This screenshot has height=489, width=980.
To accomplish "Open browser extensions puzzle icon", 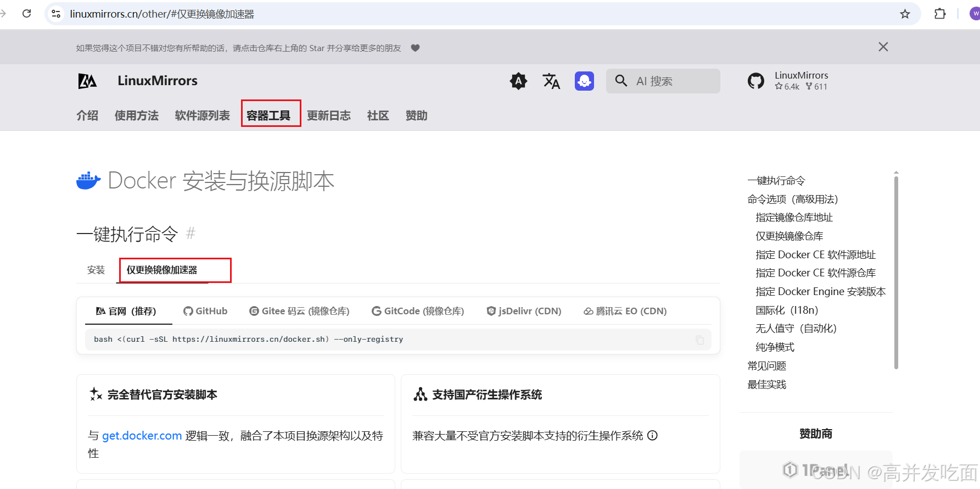I will (x=940, y=14).
